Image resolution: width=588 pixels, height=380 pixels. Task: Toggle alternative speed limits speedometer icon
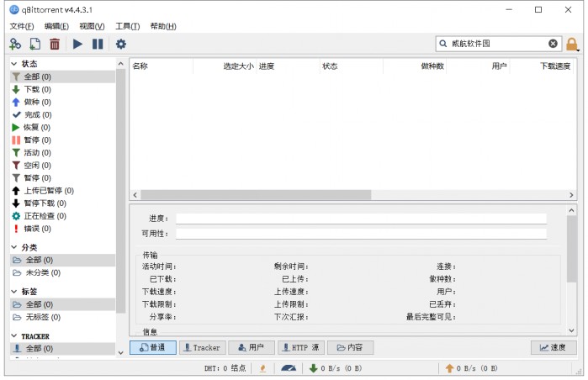[x=289, y=368]
